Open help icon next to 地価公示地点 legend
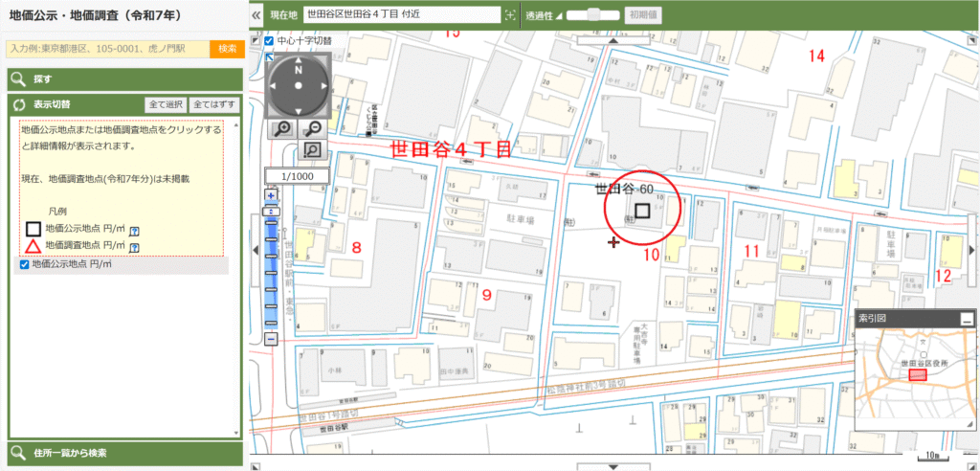Screen dimensions: 980x471 (x=135, y=231)
